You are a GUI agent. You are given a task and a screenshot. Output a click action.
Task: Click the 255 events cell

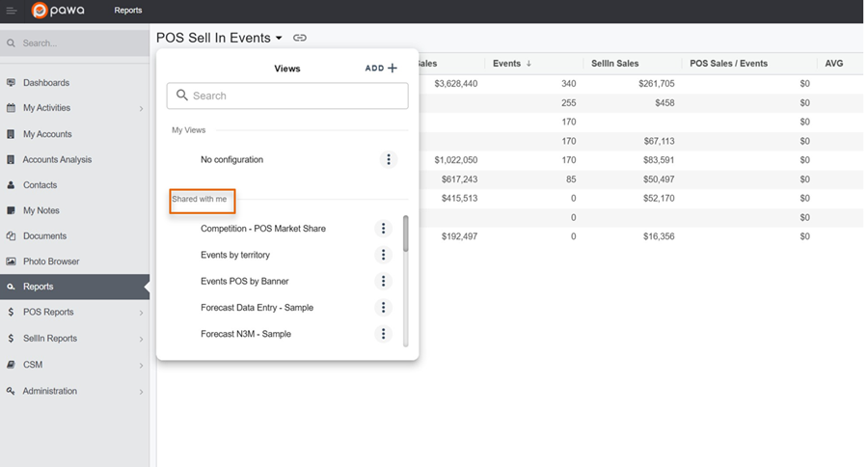(568, 103)
